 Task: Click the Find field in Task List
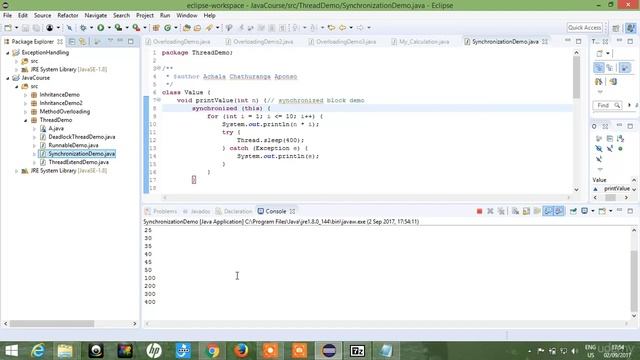click(x=607, y=105)
